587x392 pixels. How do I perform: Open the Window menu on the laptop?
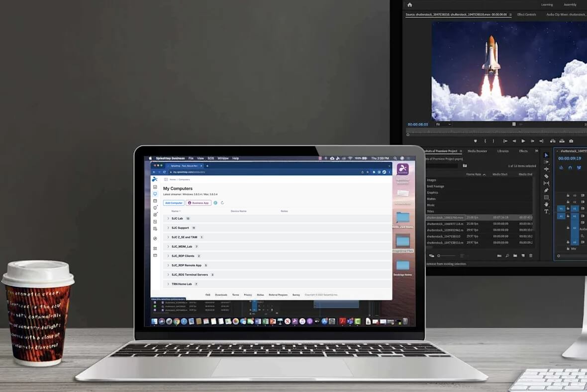click(x=223, y=158)
